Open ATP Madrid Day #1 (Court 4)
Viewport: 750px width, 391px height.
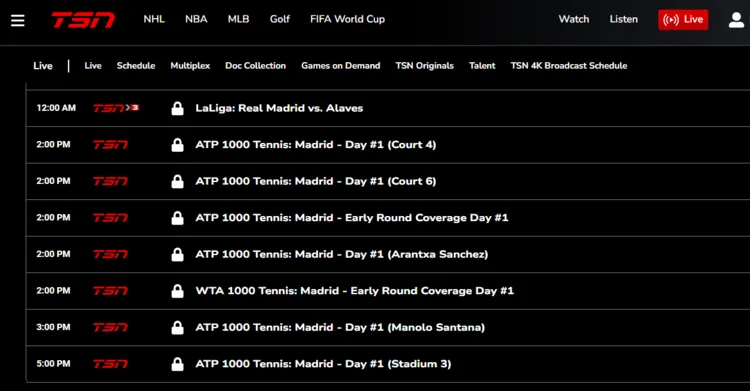[316, 145]
